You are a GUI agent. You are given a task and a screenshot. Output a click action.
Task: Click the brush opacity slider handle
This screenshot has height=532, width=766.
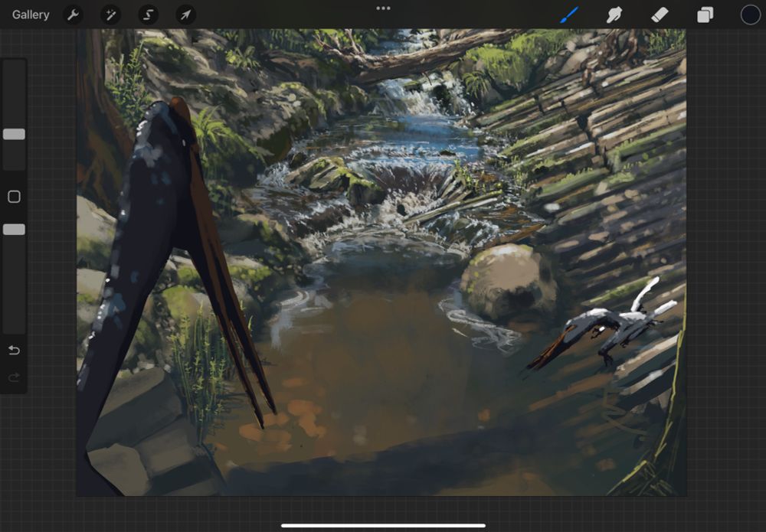tap(14, 230)
